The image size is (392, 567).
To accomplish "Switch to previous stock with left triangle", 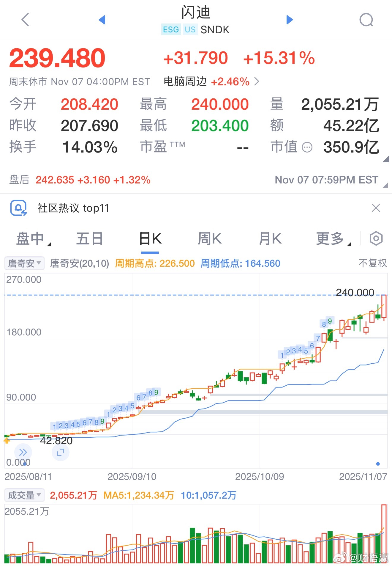I will tap(102, 20).
